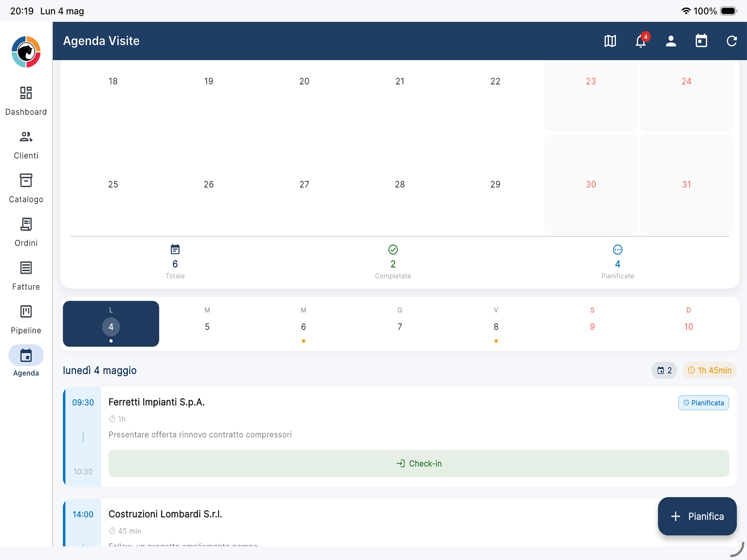
Task: Refresh the agenda with reload icon
Action: click(731, 41)
